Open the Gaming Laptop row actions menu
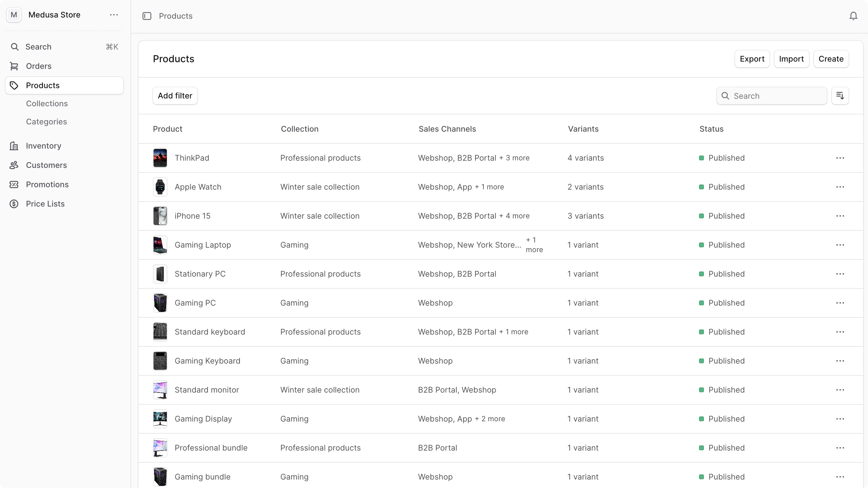 point(840,245)
